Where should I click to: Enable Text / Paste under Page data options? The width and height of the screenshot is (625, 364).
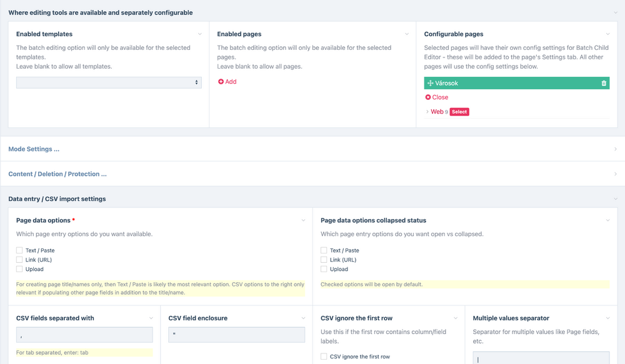coord(19,250)
